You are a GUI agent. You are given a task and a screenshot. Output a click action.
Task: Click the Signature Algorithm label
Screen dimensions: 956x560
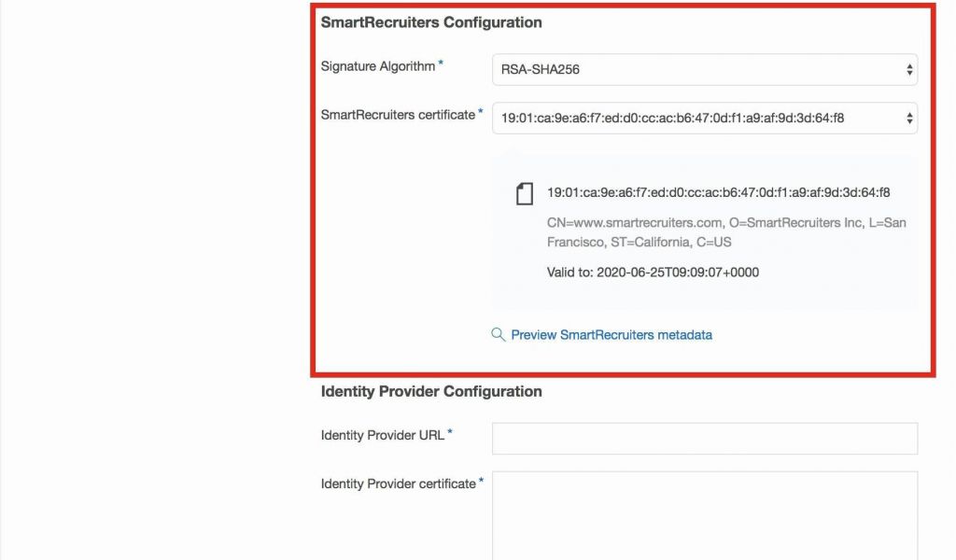tap(378, 66)
